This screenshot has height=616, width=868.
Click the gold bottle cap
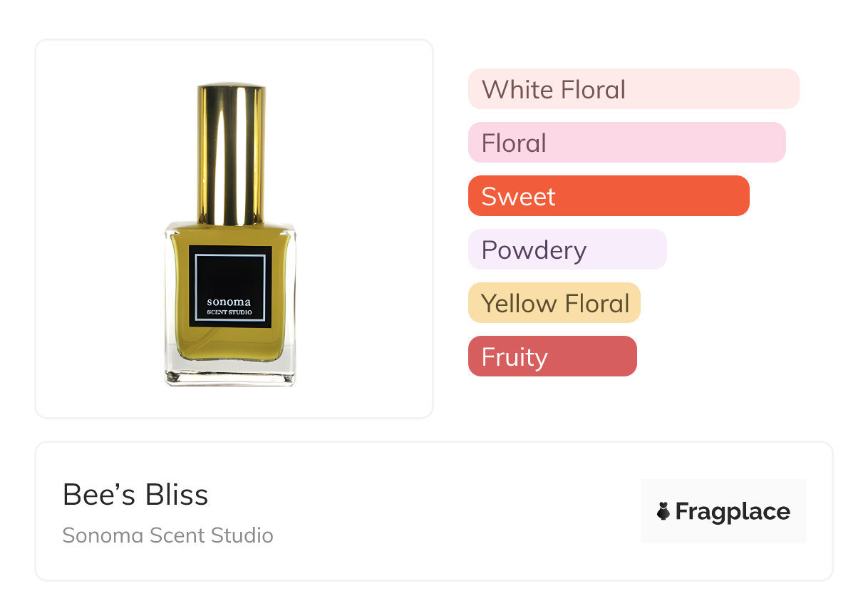(x=231, y=153)
